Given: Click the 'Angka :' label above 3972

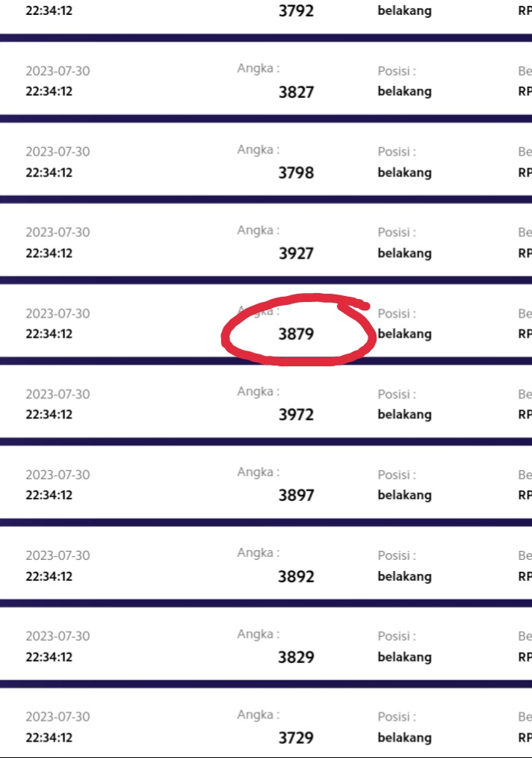Looking at the screenshot, I should pos(259,392).
